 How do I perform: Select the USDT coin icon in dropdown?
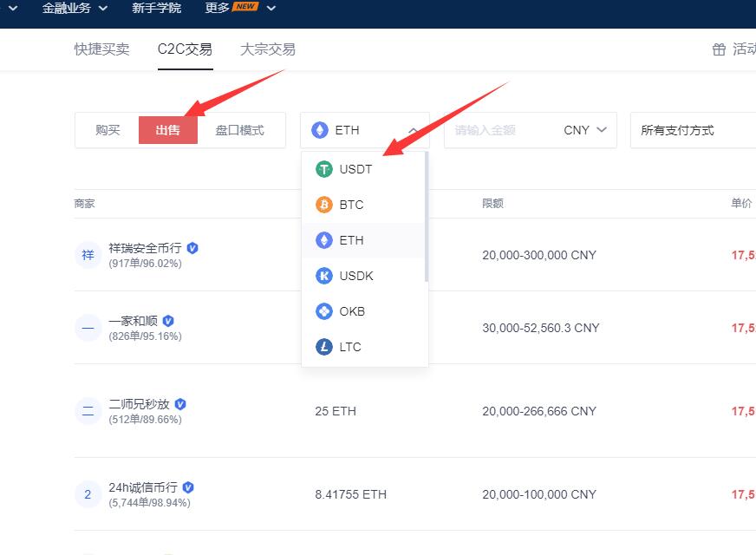point(323,169)
